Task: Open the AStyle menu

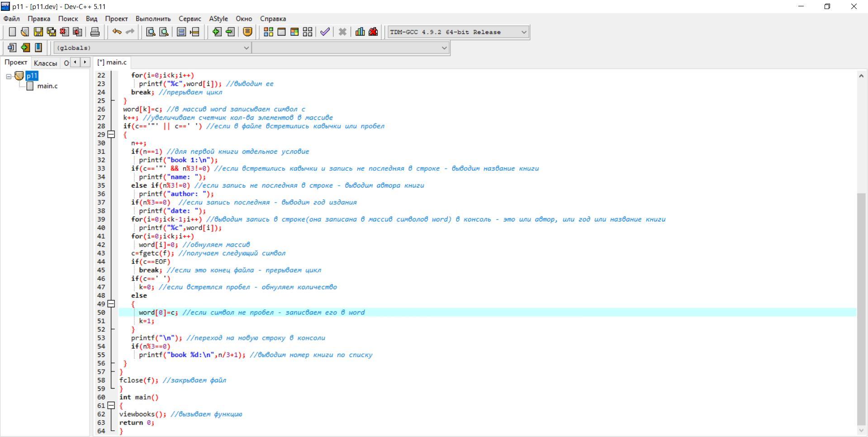Action: coord(218,19)
